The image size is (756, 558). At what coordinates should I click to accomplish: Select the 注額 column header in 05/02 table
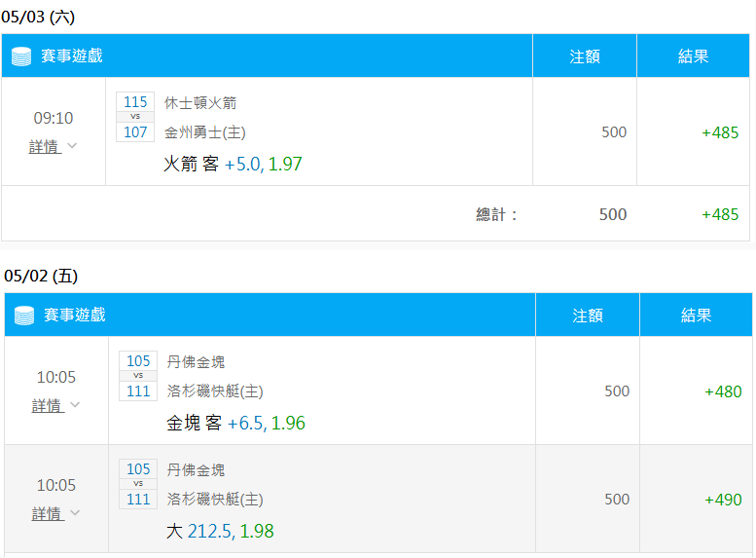pos(588,316)
